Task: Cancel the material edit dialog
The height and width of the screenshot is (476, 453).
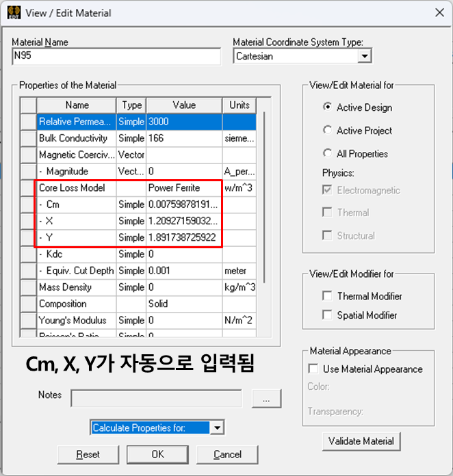Action: 227,454
